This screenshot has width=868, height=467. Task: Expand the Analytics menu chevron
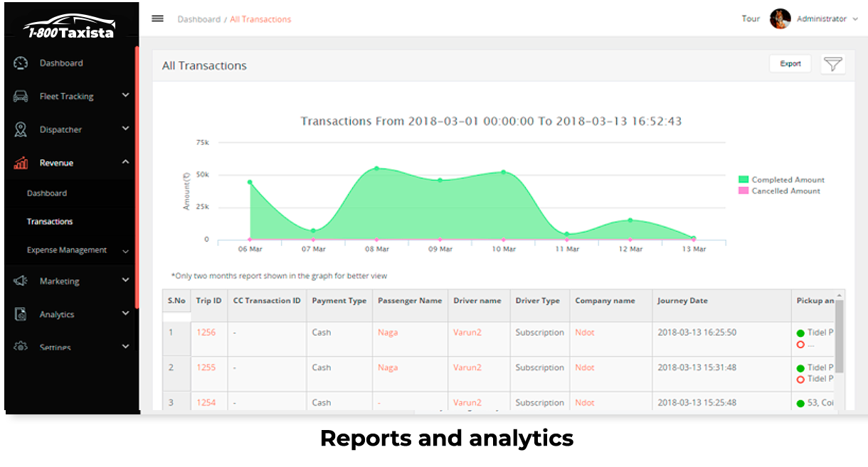click(x=125, y=313)
